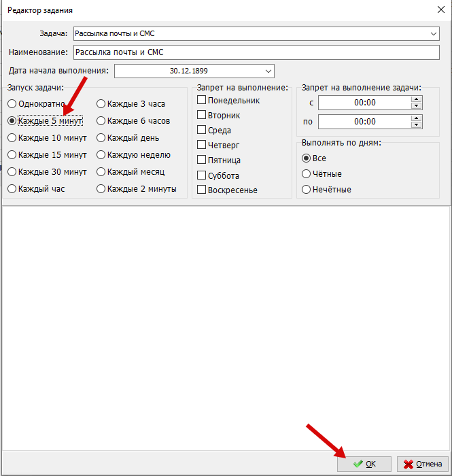Expand the Задача dropdown list
The height and width of the screenshot is (476, 452).
click(434, 33)
